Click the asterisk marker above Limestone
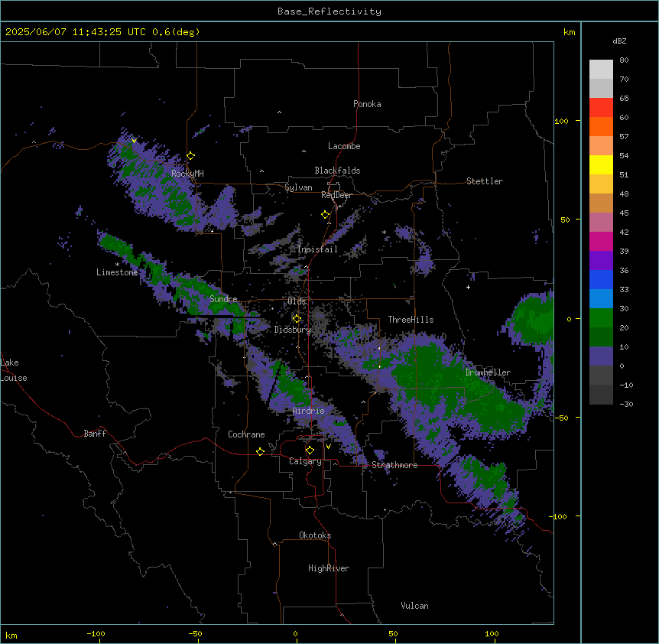 click(x=117, y=264)
